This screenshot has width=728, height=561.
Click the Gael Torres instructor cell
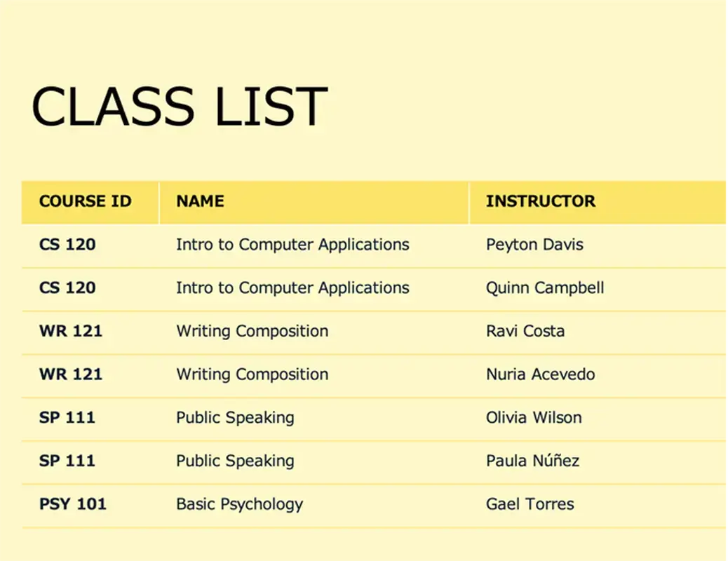530,504
